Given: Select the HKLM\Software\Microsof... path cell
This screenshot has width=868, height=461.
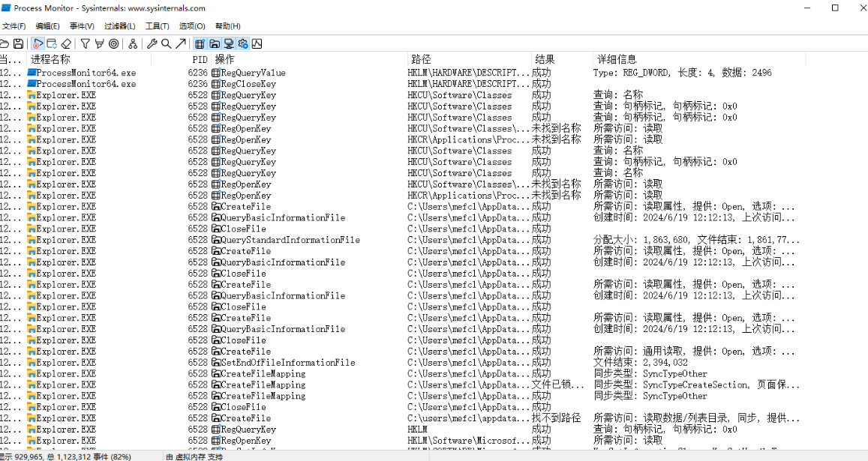Looking at the screenshot, I should coord(469,441).
